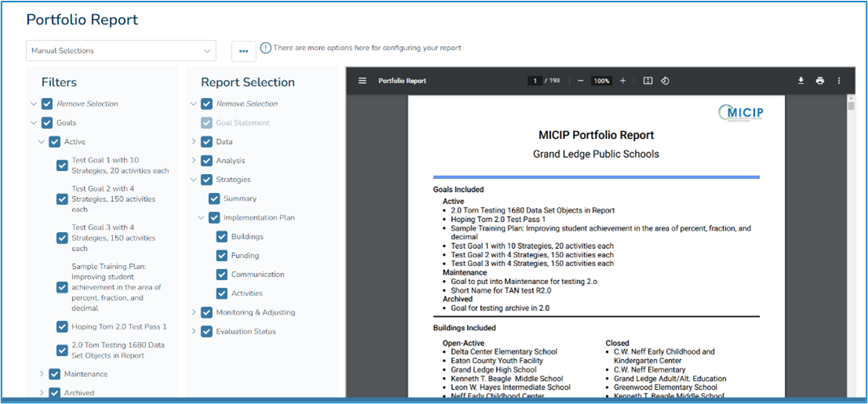Expand the Maintenance goals filter
Viewport: 868px width, 404px height.
[x=42, y=374]
